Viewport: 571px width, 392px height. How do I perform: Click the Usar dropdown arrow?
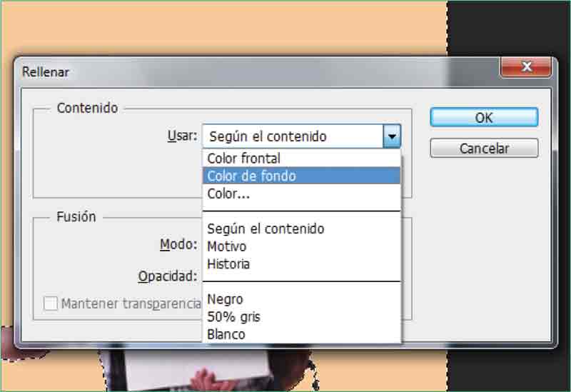tap(391, 136)
